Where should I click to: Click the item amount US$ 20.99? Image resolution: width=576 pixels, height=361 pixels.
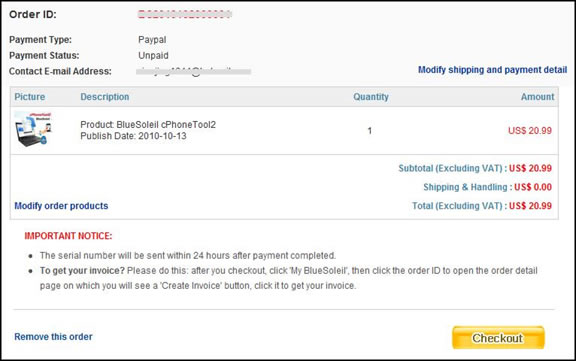[530, 130]
